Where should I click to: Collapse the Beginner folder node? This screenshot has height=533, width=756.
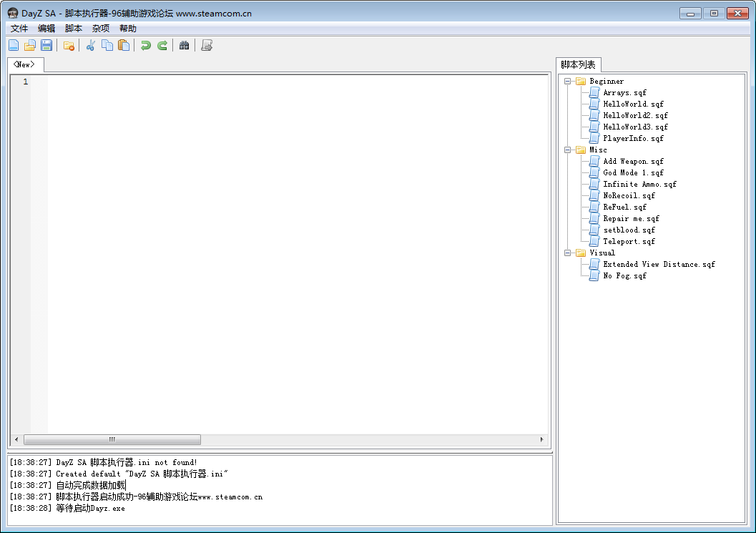[567, 81]
